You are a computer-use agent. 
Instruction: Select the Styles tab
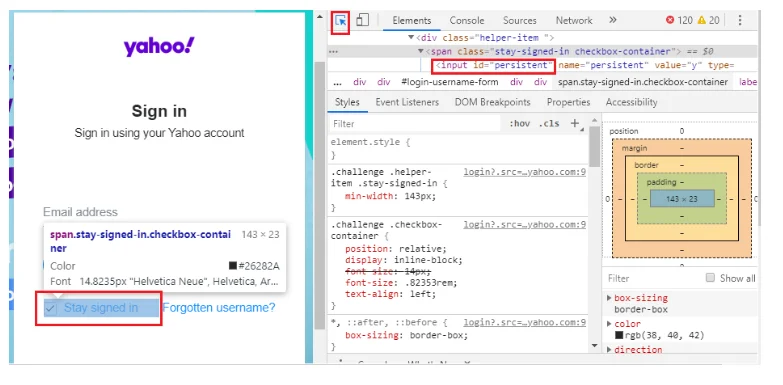(347, 102)
